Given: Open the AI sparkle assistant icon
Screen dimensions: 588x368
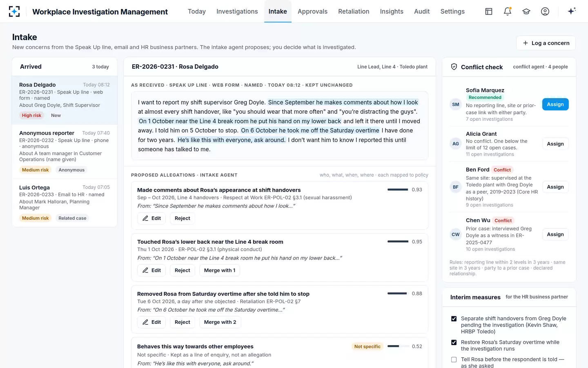Looking at the screenshot, I should pyautogui.click(x=572, y=11).
